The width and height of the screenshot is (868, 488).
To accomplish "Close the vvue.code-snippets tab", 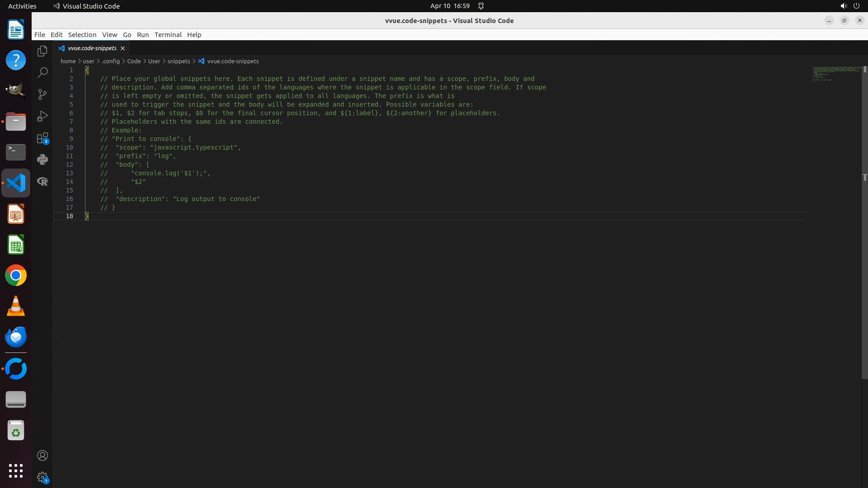I will (x=123, y=48).
